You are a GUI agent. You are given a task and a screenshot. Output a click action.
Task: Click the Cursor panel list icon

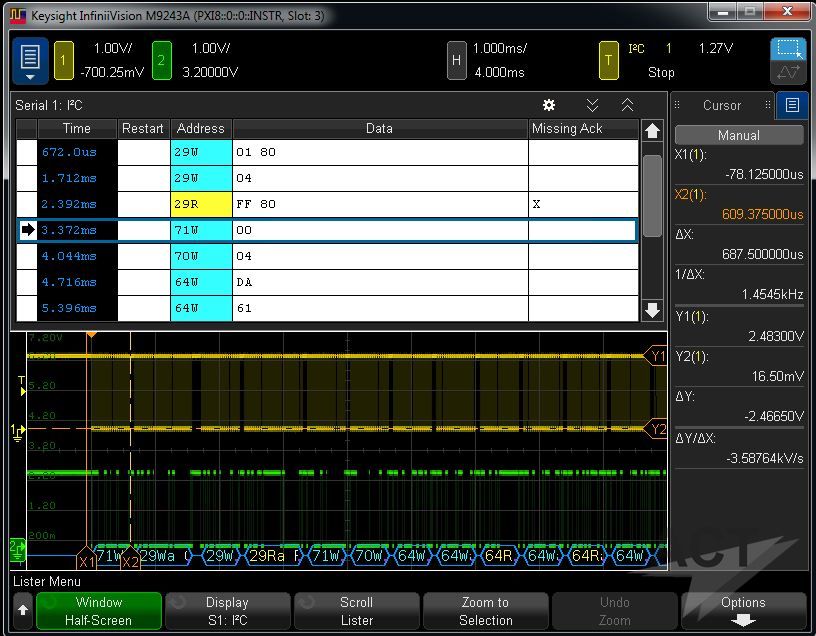(792, 105)
